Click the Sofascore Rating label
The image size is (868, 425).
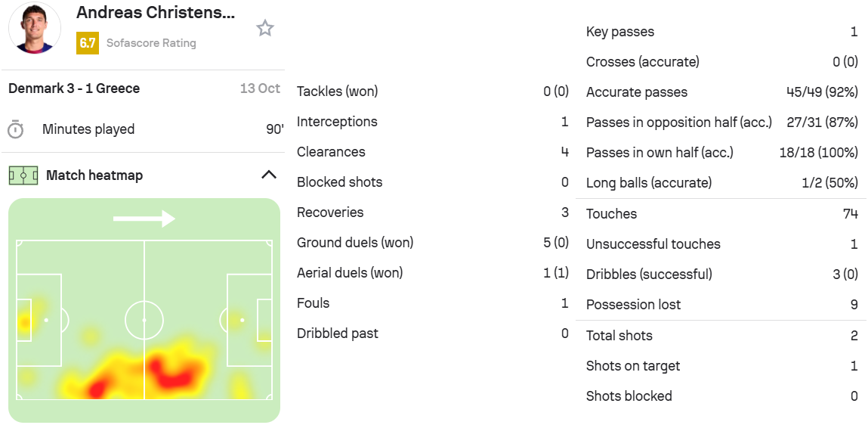point(151,43)
